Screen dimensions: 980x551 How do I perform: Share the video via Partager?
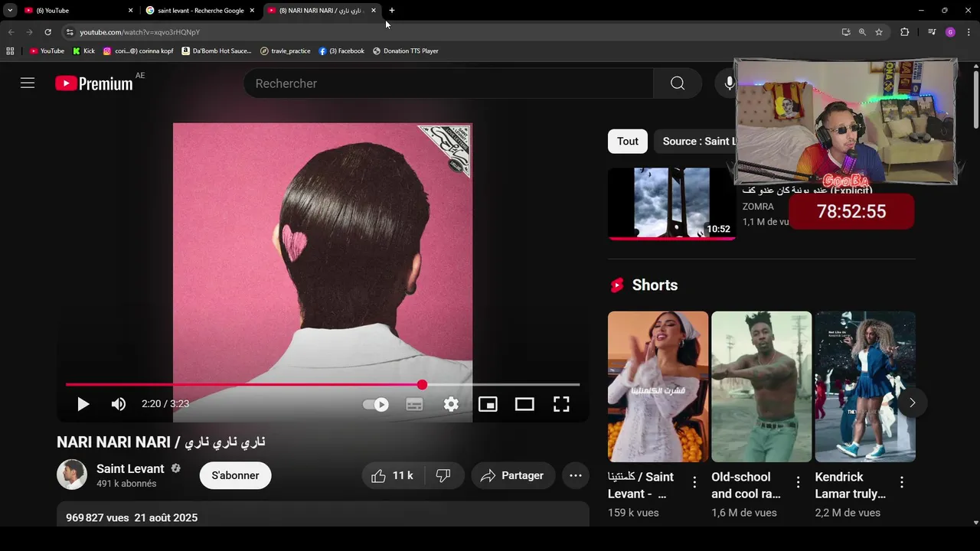[512, 475]
